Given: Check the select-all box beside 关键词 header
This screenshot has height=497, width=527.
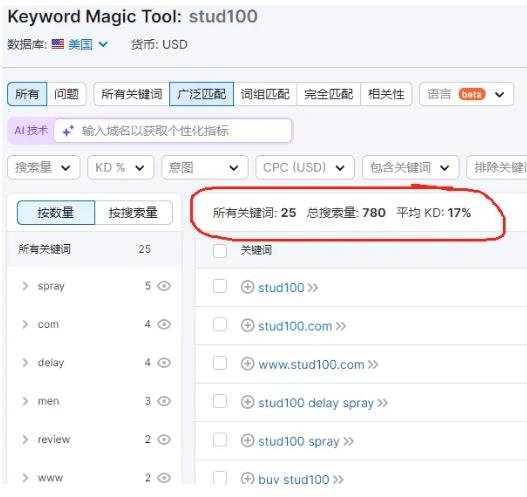Looking at the screenshot, I should 220,251.
